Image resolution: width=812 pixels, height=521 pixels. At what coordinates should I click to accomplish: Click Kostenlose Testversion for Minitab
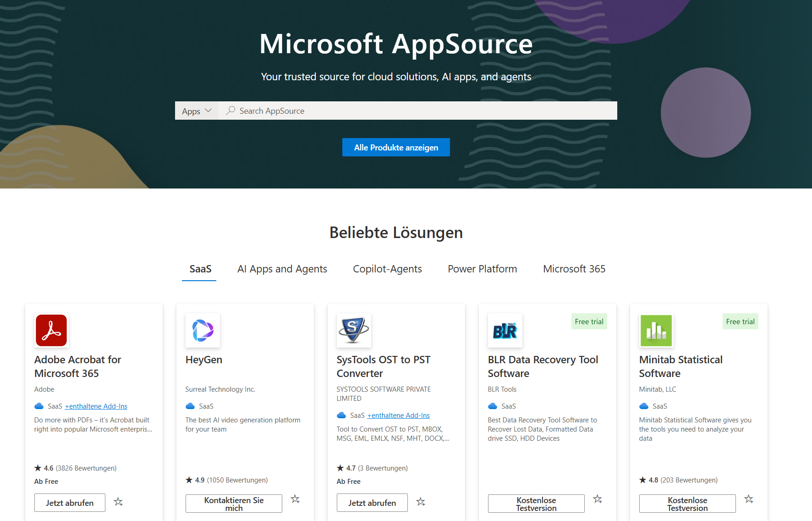click(687, 504)
